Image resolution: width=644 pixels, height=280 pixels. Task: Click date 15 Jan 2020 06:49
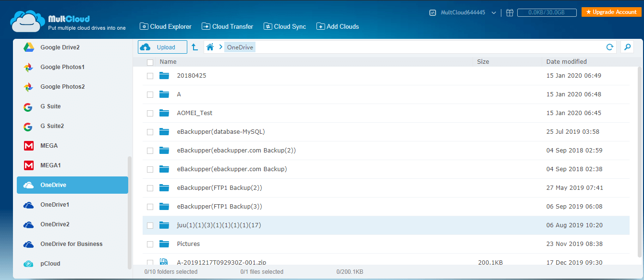click(x=574, y=76)
